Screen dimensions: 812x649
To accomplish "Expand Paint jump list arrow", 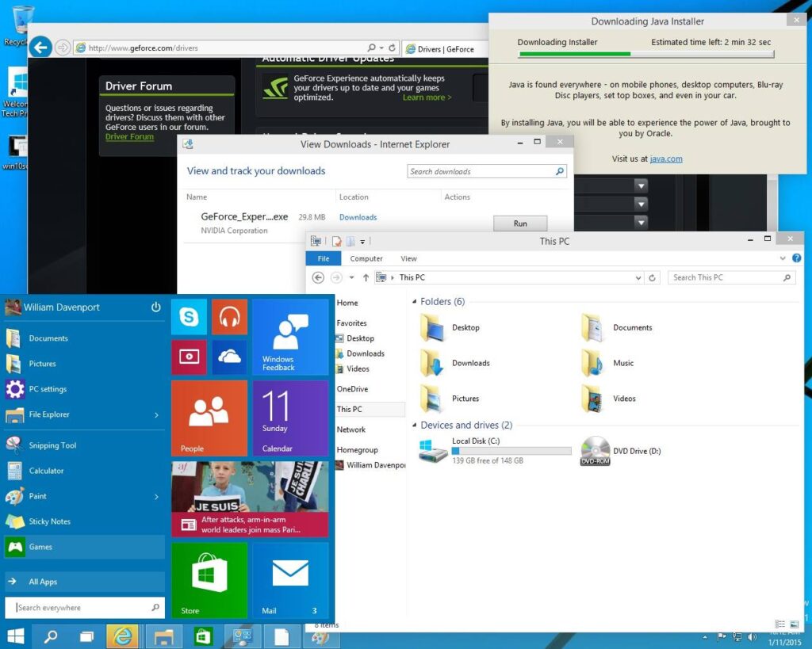I will 156,496.
